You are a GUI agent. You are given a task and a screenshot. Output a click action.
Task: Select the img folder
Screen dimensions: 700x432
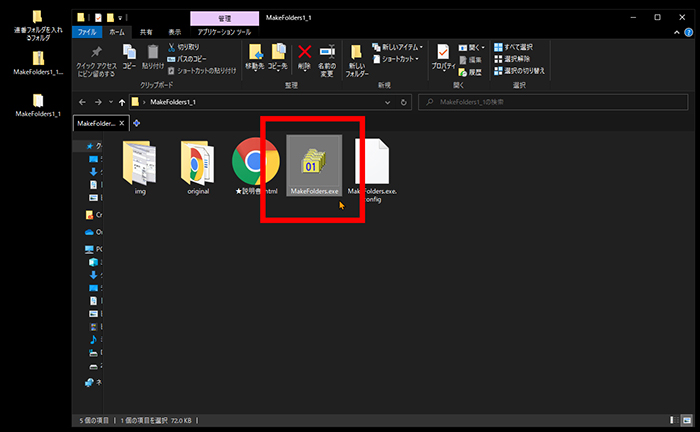click(x=140, y=163)
